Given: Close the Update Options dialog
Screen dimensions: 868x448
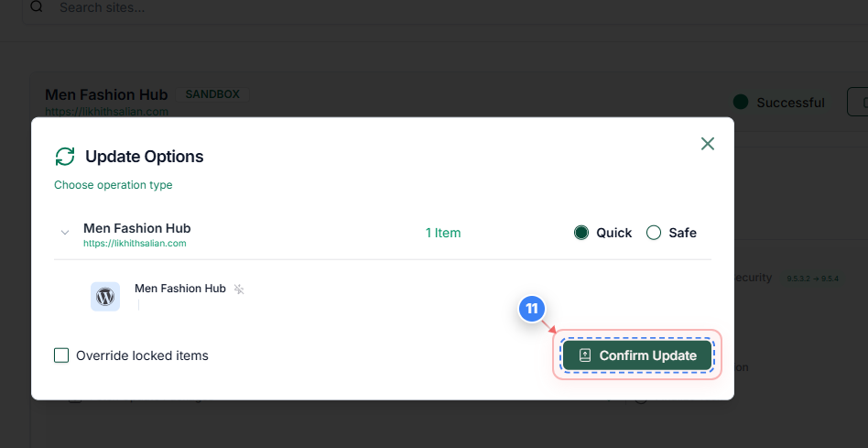Looking at the screenshot, I should point(708,144).
